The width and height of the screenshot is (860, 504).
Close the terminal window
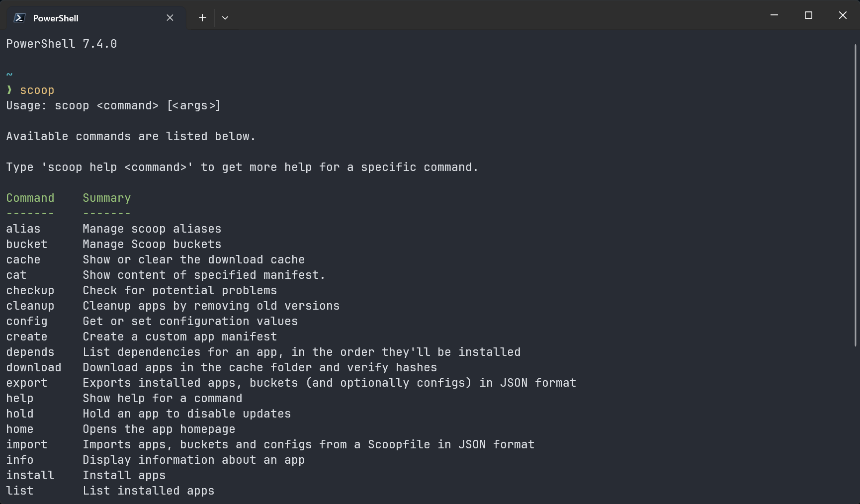pos(843,15)
